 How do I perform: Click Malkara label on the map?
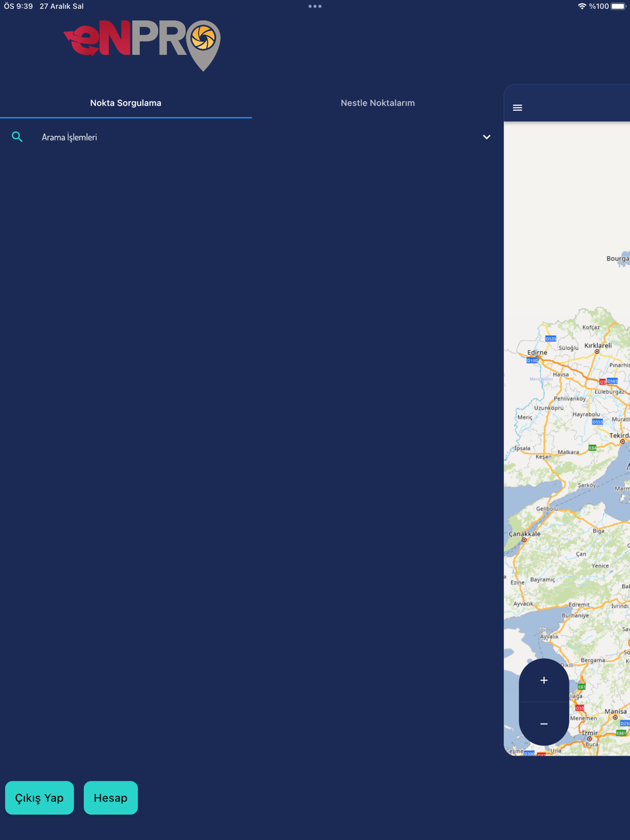click(568, 452)
